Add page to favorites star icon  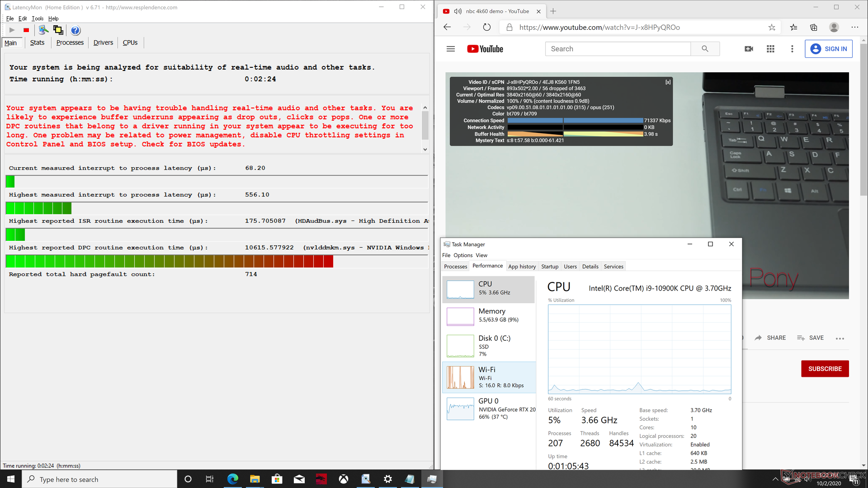[772, 27]
